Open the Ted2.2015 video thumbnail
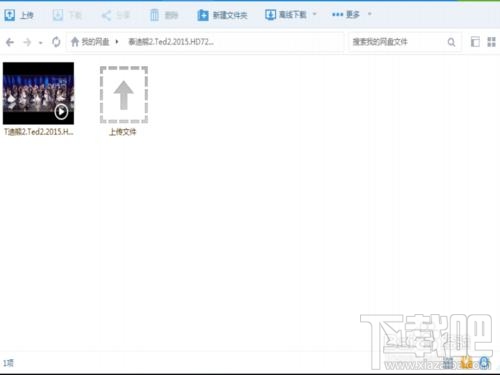Viewport: 500px width, 375px height. coord(38,93)
